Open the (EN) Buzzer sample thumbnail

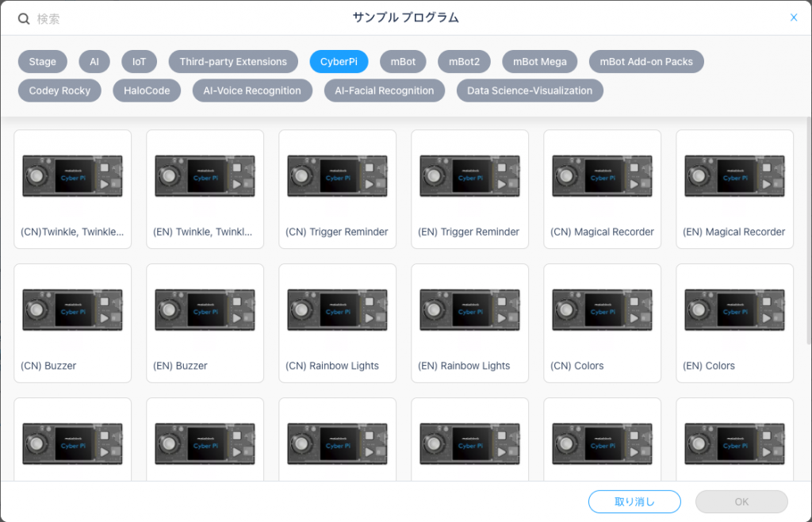(x=205, y=310)
